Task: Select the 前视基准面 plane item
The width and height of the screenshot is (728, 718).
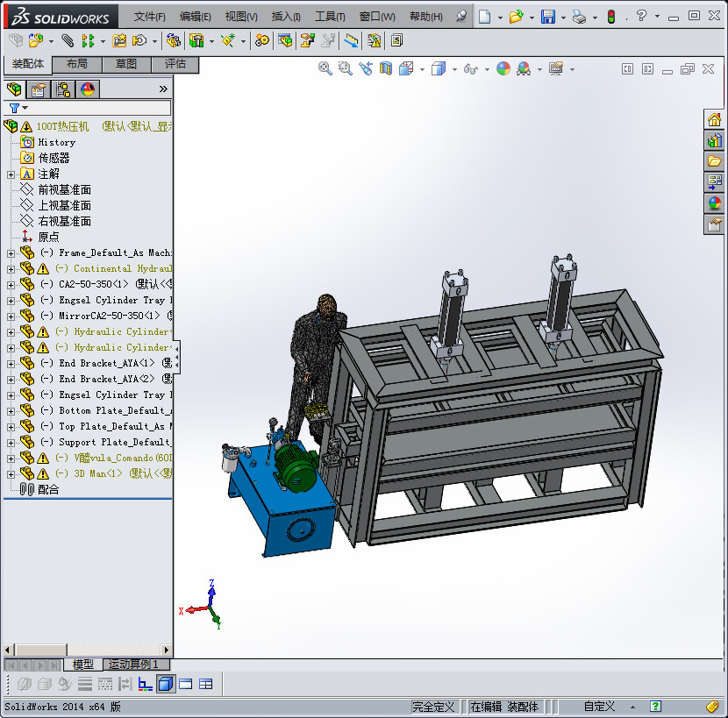Action: (64, 190)
